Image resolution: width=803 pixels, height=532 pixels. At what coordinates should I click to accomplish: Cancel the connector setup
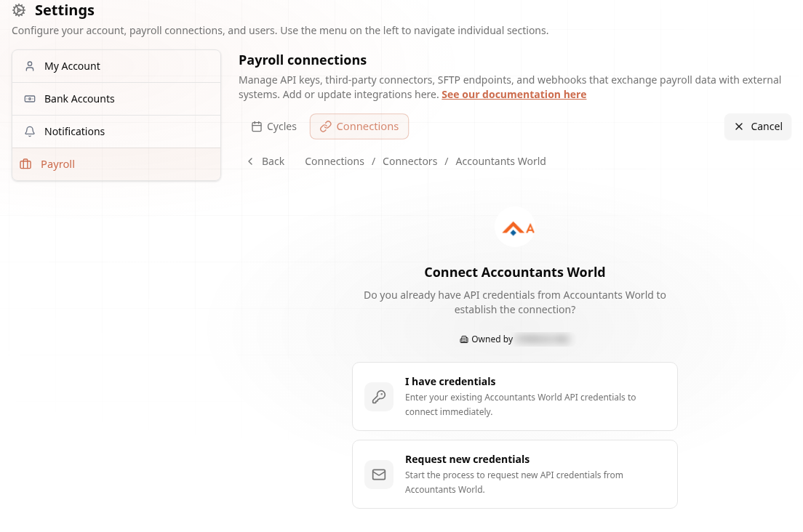(757, 126)
